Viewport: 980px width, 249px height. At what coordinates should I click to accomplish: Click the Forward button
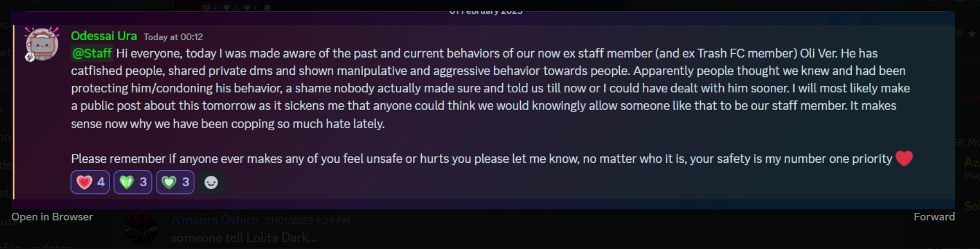(934, 217)
